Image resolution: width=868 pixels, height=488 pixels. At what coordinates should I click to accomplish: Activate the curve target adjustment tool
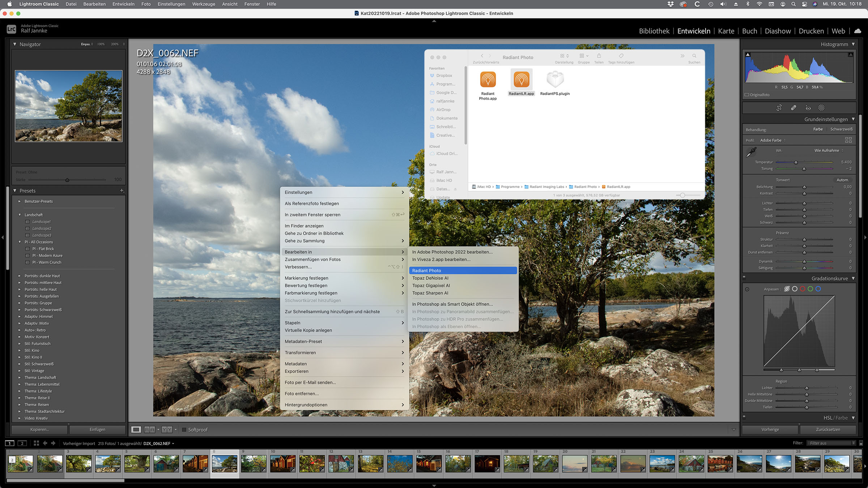click(747, 289)
